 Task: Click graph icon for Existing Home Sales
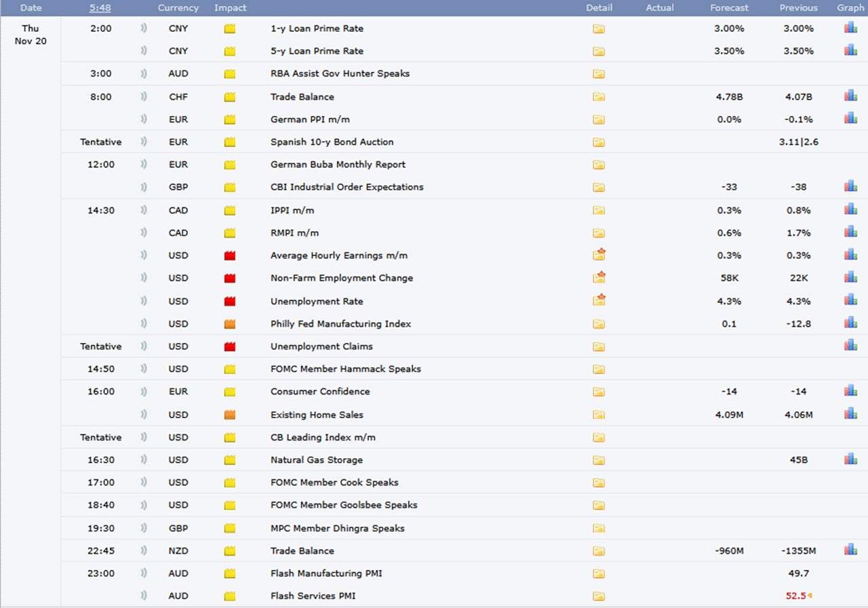coord(850,413)
